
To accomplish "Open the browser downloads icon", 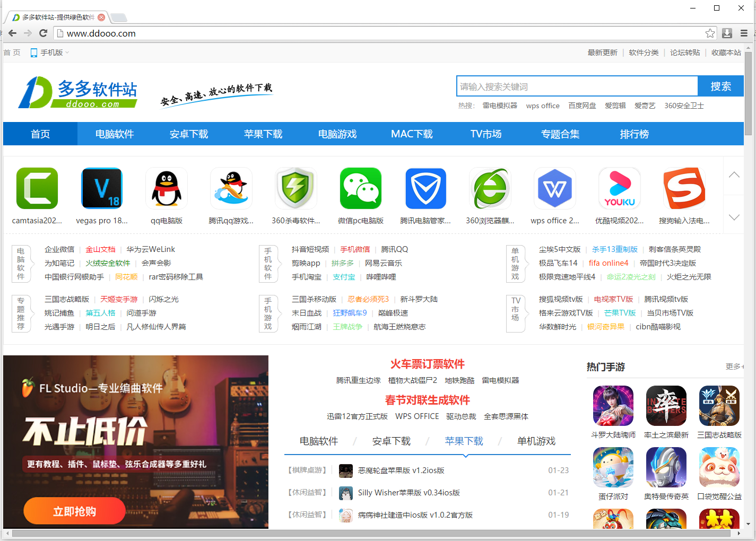I will [727, 33].
